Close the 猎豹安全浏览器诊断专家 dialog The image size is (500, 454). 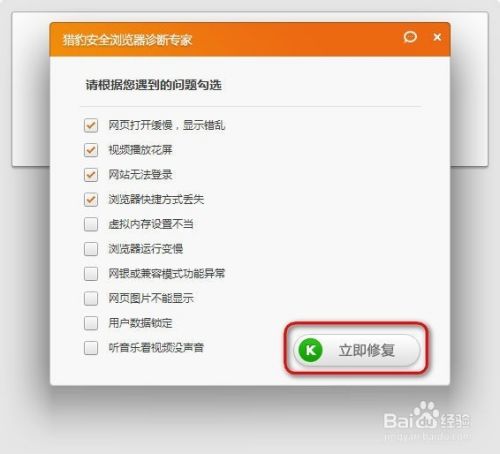coord(437,37)
